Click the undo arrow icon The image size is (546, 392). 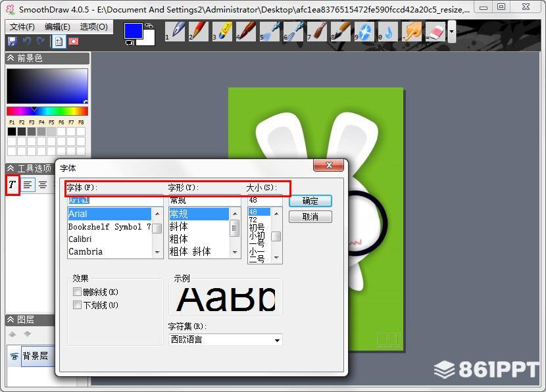27,41
